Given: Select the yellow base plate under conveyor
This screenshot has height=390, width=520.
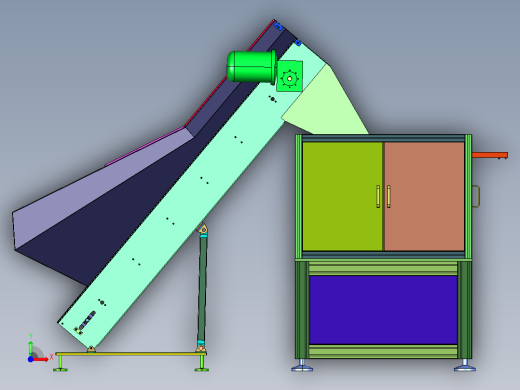Looking at the screenshot, I should click(131, 354).
